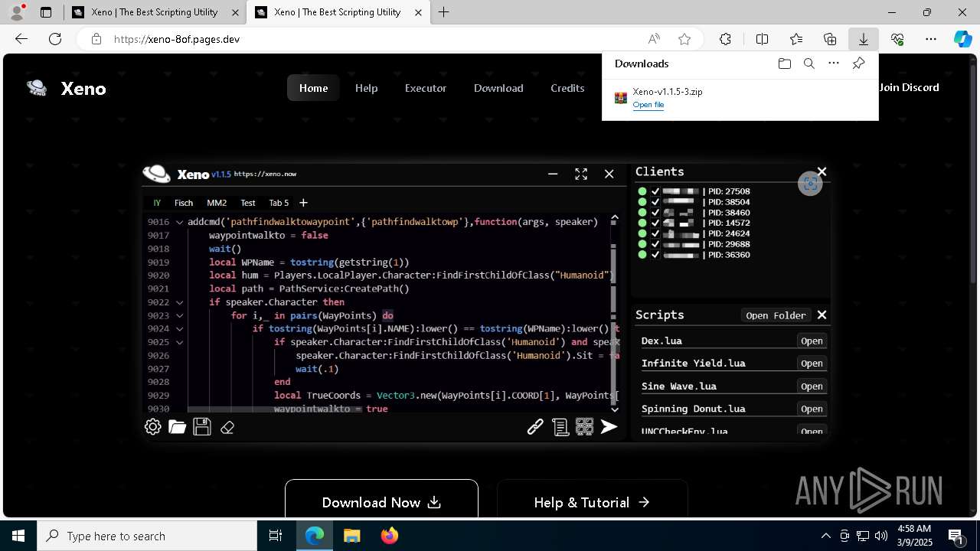Click the Windows taskbar search box
980x551 pixels.
pyautogui.click(x=147, y=536)
